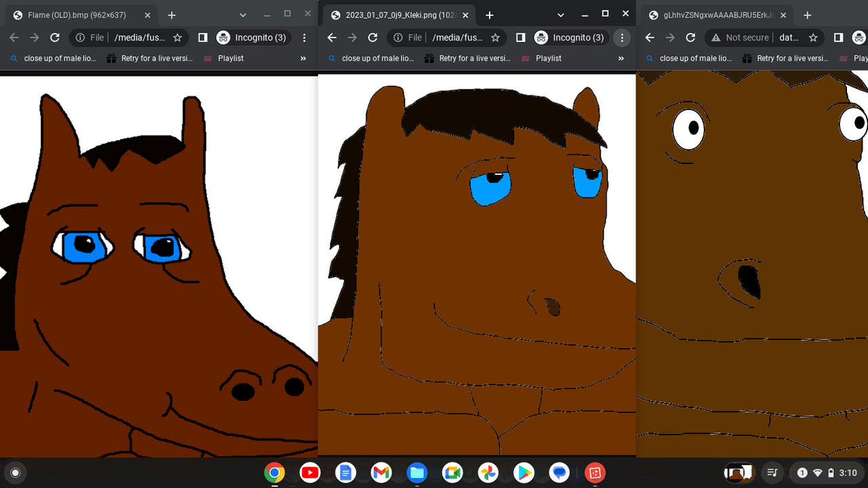The height and width of the screenshot is (488, 868).
Task: Open the tab search dropdown in the middle window
Action: click(x=561, y=15)
